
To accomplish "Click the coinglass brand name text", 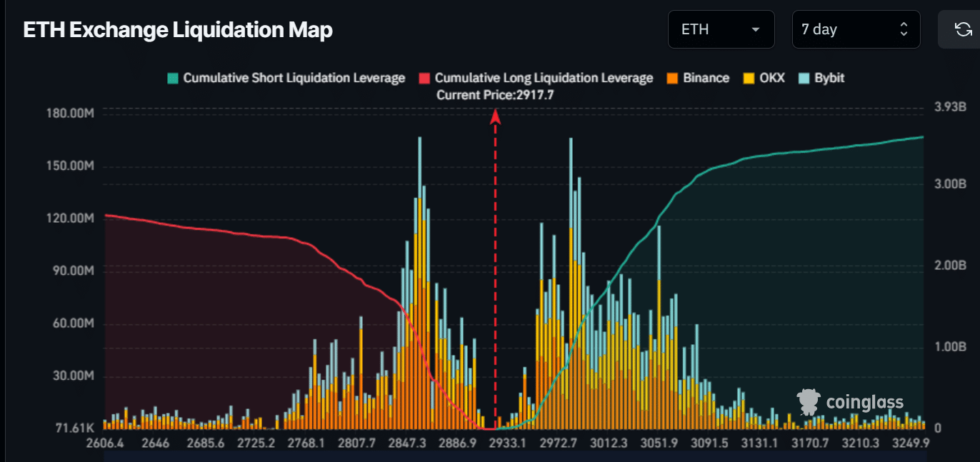I will [x=864, y=401].
